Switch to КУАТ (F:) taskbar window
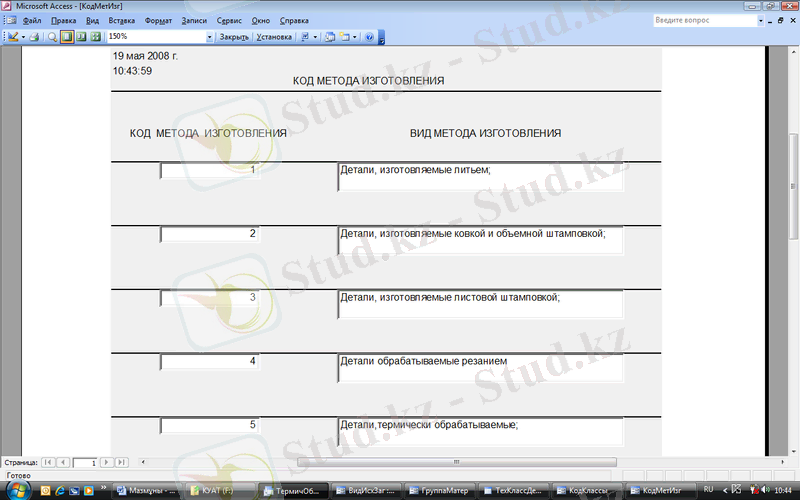Viewport: 800px width, 500px height. pos(219,491)
